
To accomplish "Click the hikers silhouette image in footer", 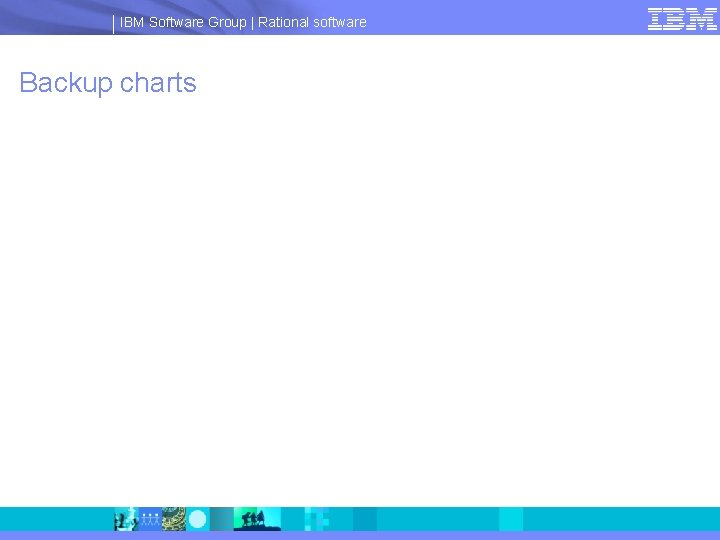I will tap(257, 519).
